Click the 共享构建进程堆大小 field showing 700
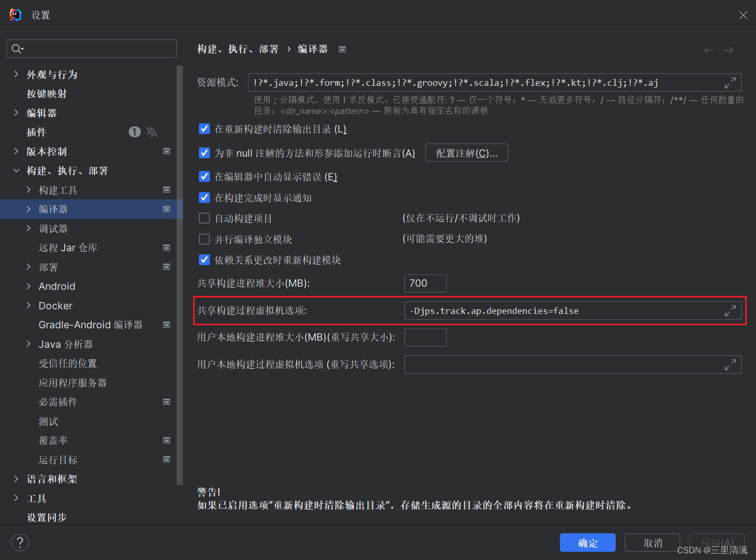 point(425,283)
